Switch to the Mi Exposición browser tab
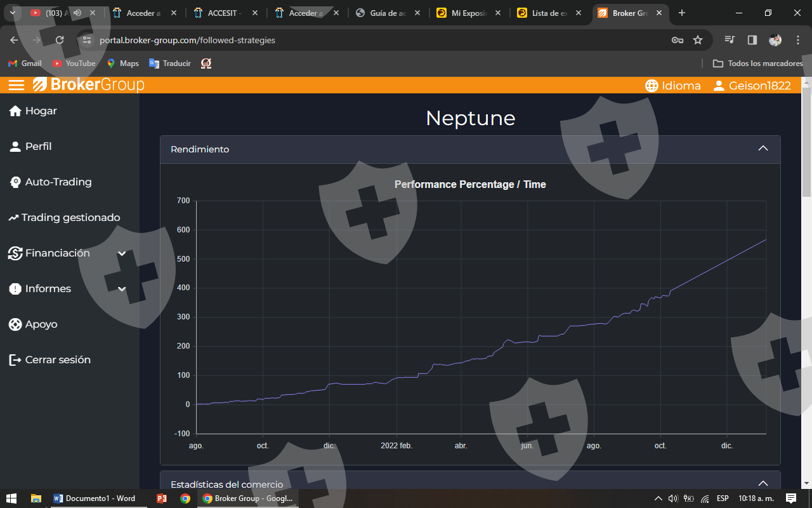The height and width of the screenshot is (508, 812). click(x=469, y=13)
